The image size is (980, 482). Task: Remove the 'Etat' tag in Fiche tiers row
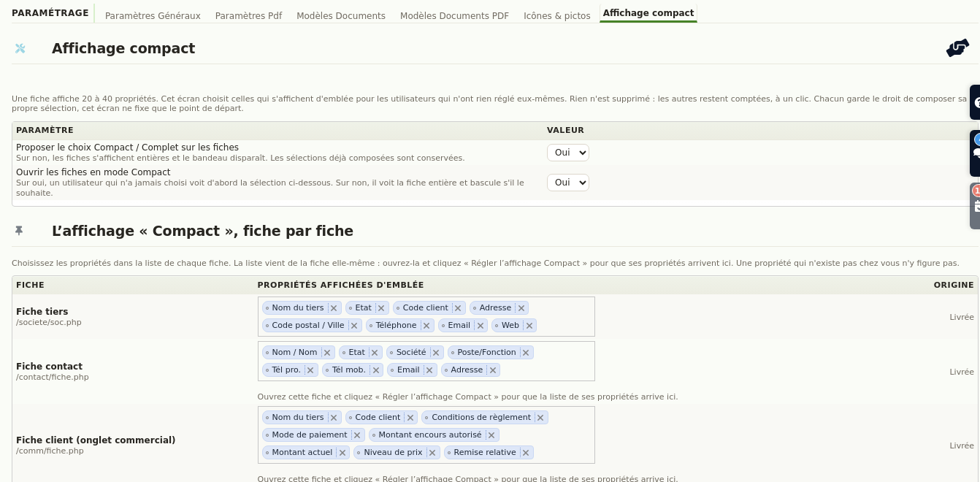(x=381, y=308)
